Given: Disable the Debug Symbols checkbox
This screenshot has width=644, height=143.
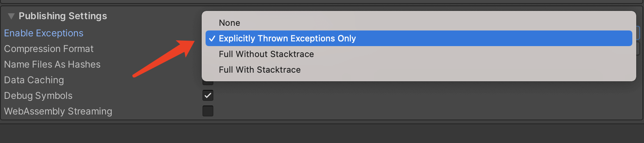Looking at the screenshot, I should [x=208, y=95].
